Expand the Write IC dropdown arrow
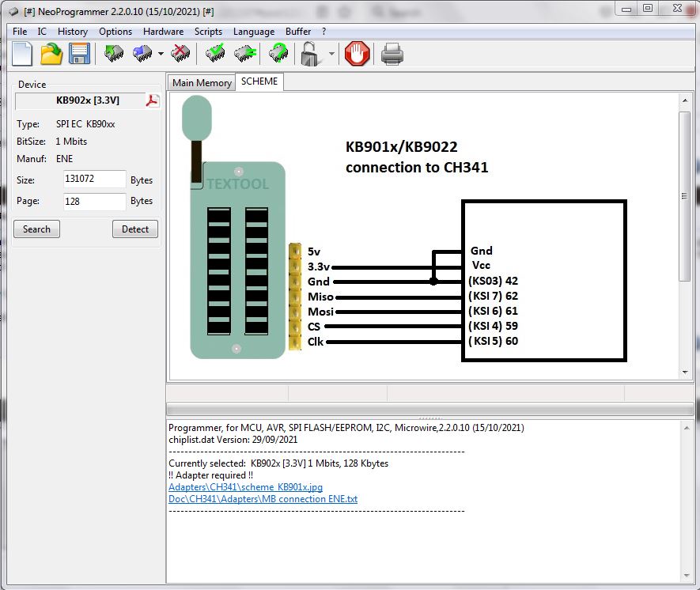The image size is (700, 590). point(161,55)
